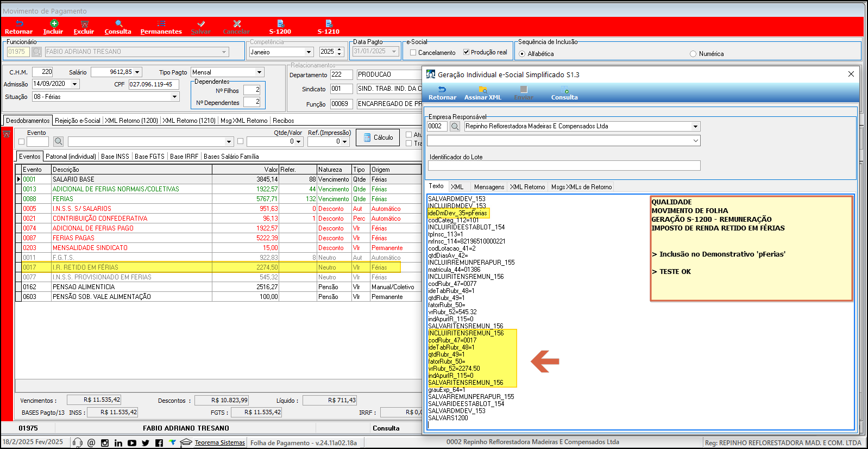Switch to XML tab in e-Social dialog

pos(457,187)
